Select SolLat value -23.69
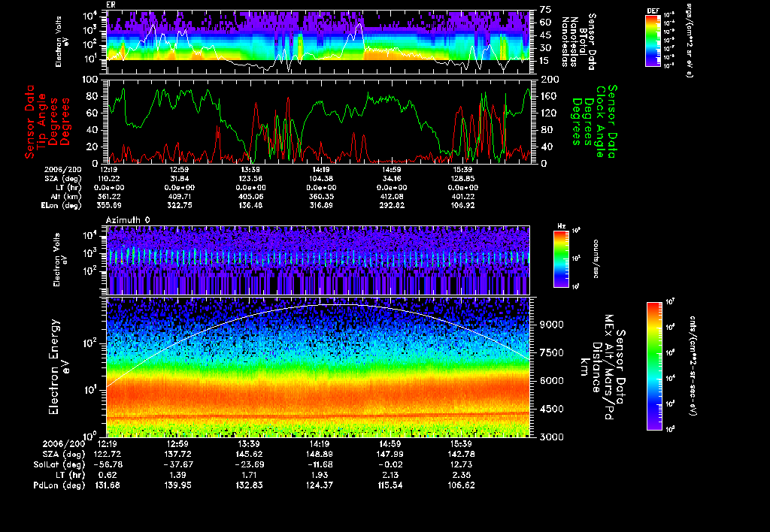This screenshot has height=532, width=770. coord(249,464)
